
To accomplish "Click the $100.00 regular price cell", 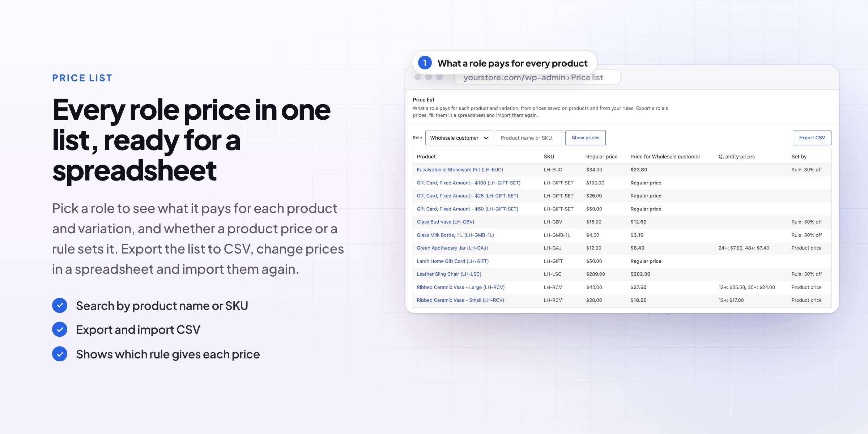I will (595, 183).
